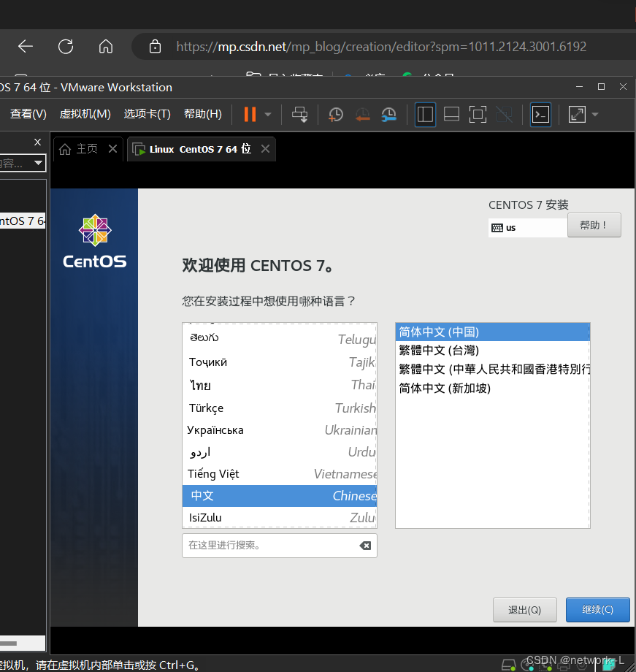Select the csdn editor URL in address bar
This screenshot has height=672, width=636.
381,46
